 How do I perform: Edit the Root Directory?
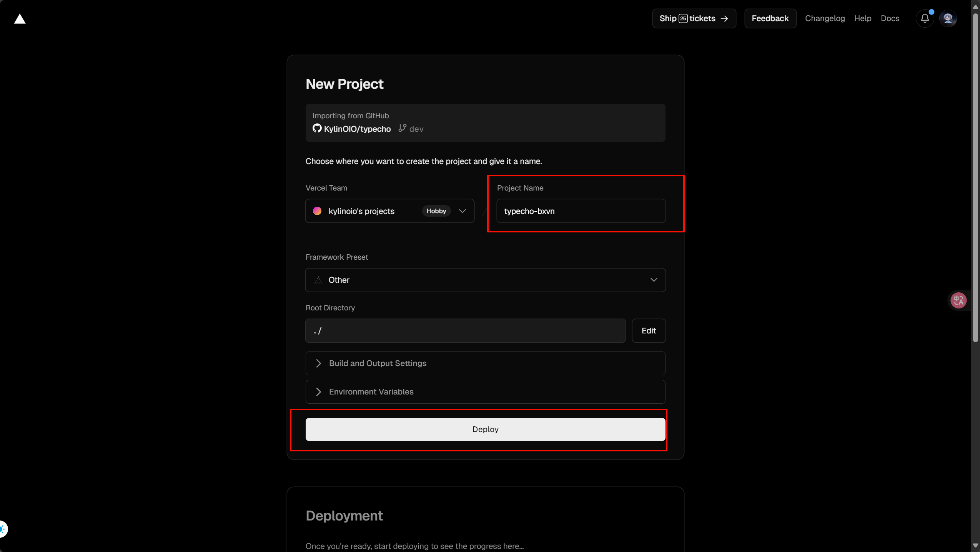(649, 331)
